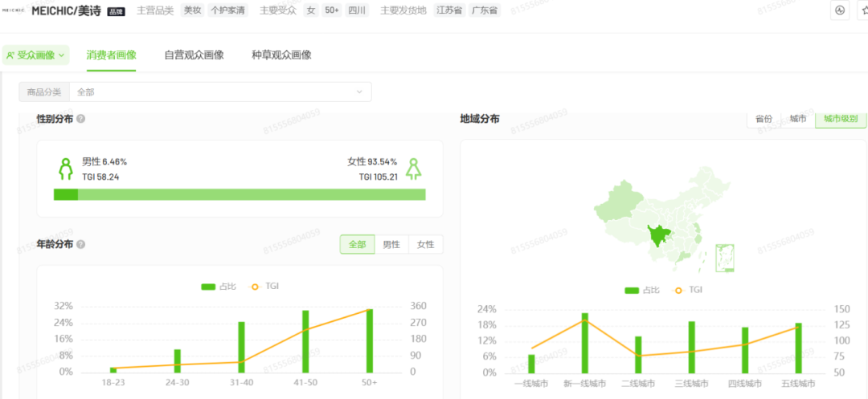
Task: Click the help icon beside 性别分布
Action: pos(81,119)
